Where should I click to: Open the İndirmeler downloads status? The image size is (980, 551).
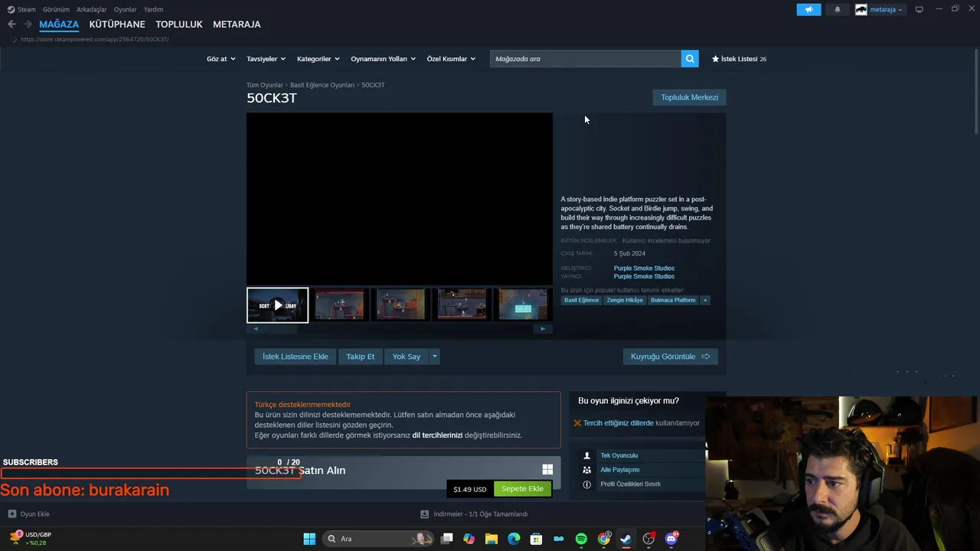(x=474, y=514)
